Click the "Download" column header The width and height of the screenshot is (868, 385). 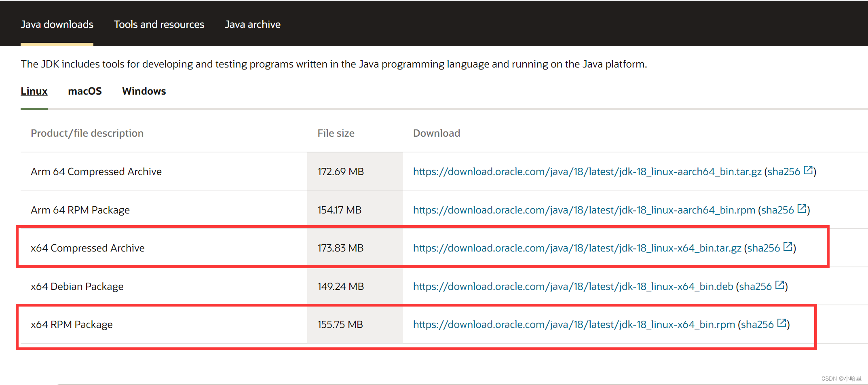(437, 133)
